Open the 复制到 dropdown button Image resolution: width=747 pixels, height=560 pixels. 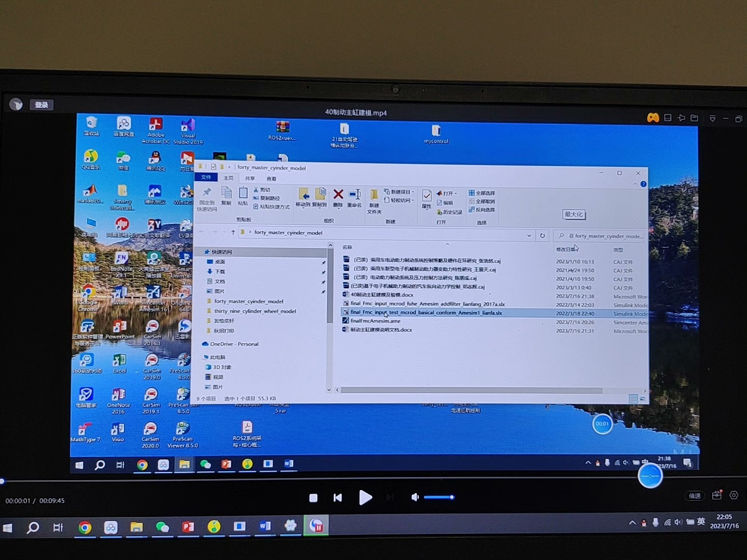pos(320,198)
